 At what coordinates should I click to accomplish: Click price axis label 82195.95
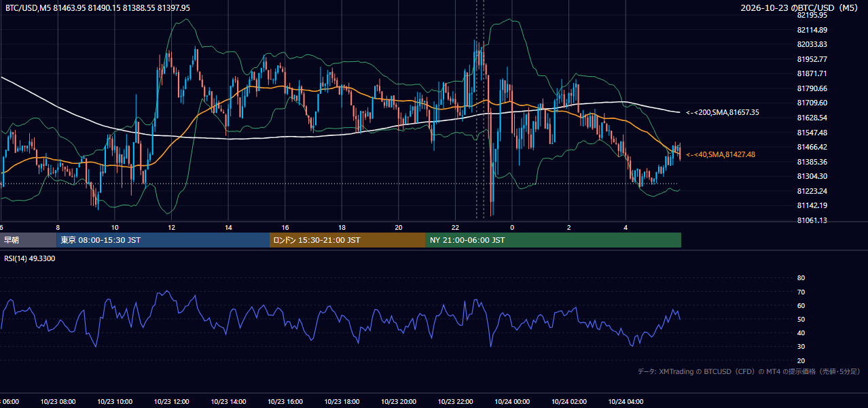coord(812,15)
